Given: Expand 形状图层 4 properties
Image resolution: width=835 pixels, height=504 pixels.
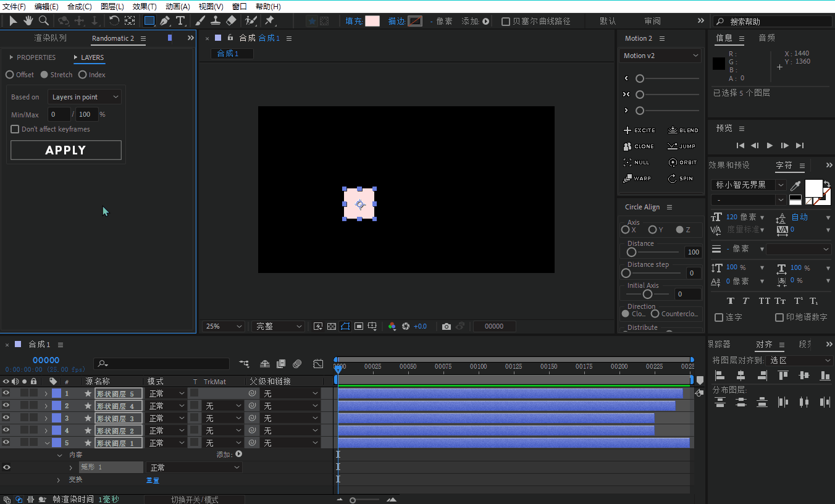Looking at the screenshot, I should [x=46, y=406].
